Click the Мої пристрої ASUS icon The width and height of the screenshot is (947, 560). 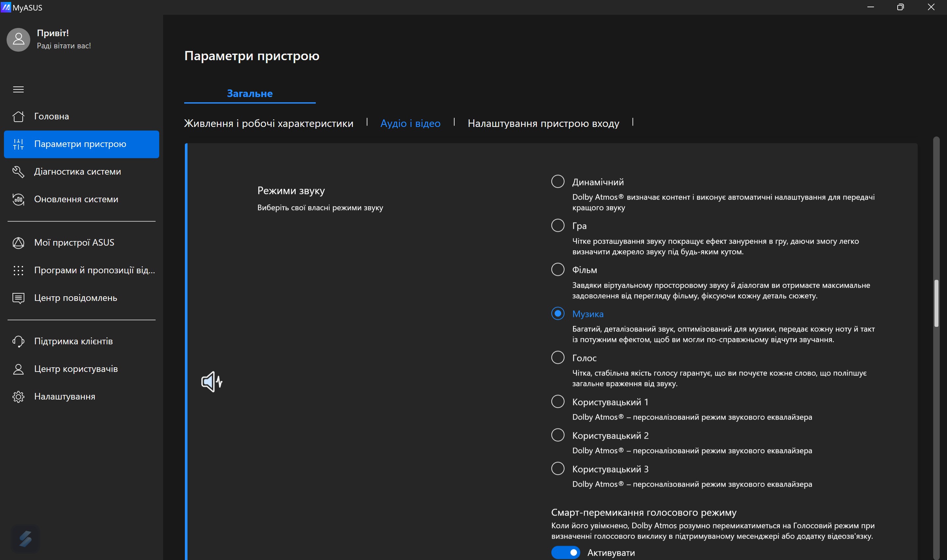(18, 243)
